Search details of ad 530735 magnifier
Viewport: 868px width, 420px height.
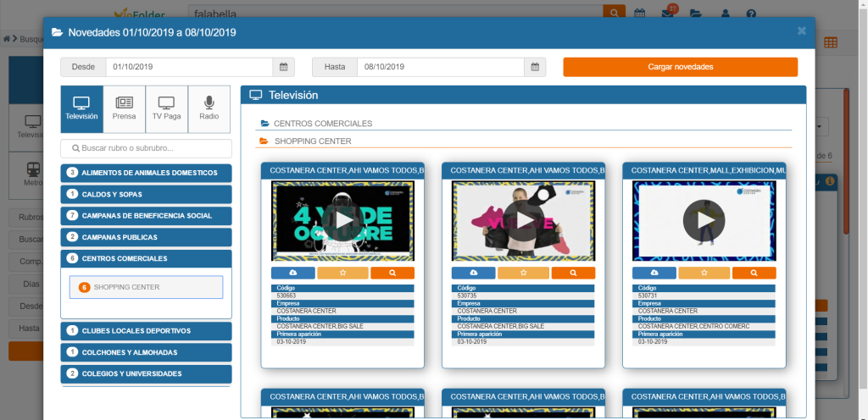click(x=574, y=273)
